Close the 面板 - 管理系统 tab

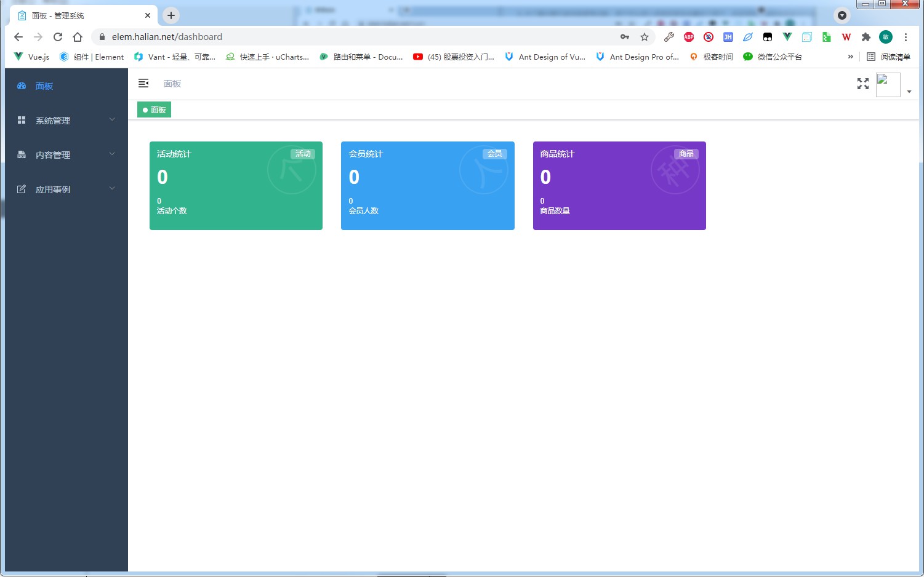pos(148,15)
